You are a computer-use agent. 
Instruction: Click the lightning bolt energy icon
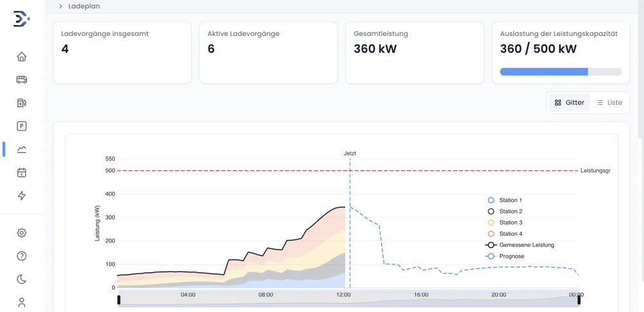pos(22,196)
